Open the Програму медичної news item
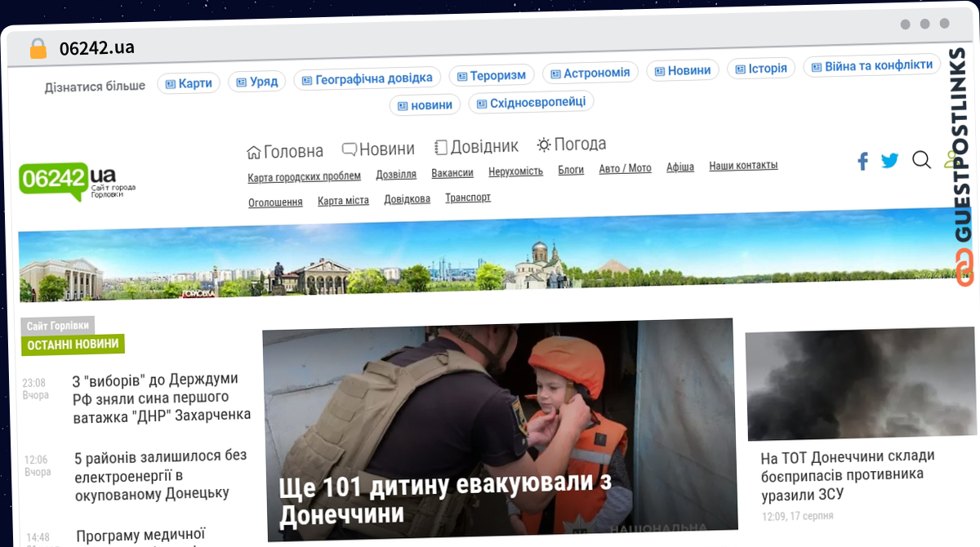Viewport: 980px width, 547px height. [x=140, y=536]
